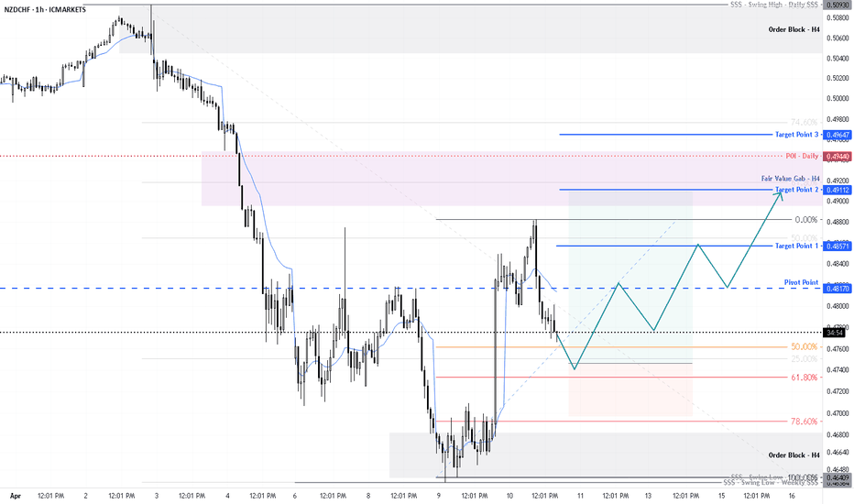The width and height of the screenshot is (854, 504).
Task: Click the red 61.80% Fibonacci label
Action: click(804, 377)
